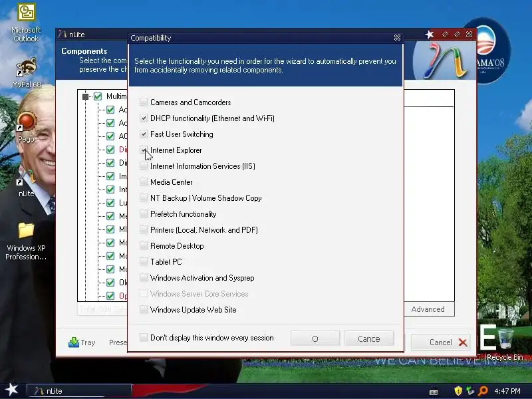The image size is (532, 399).
Task: Click the network connection tray icon
Action: (470, 391)
